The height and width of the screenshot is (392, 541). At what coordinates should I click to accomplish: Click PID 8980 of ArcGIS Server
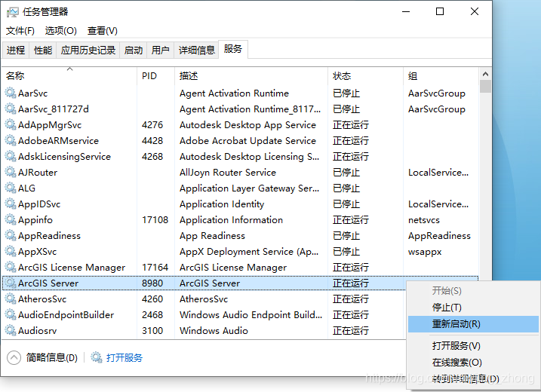pyautogui.click(x=152, y=283)
